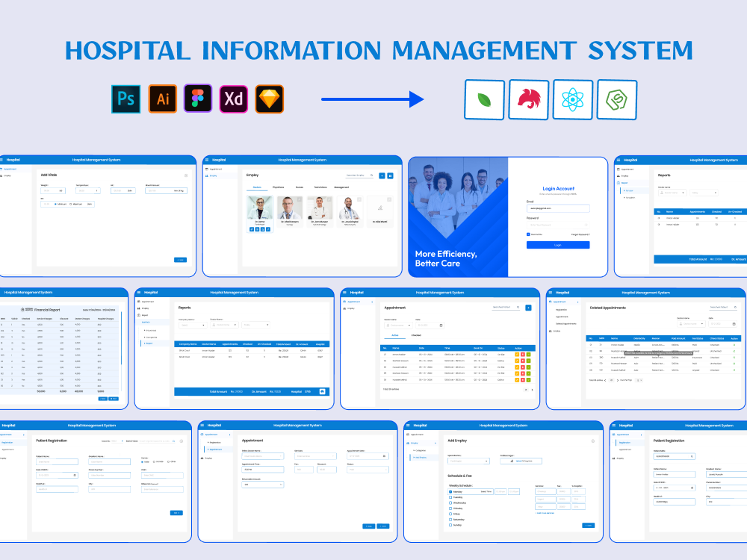This screenshot has width=747, height=560.
Task: Click the Login button
Action: click(558, 245)
